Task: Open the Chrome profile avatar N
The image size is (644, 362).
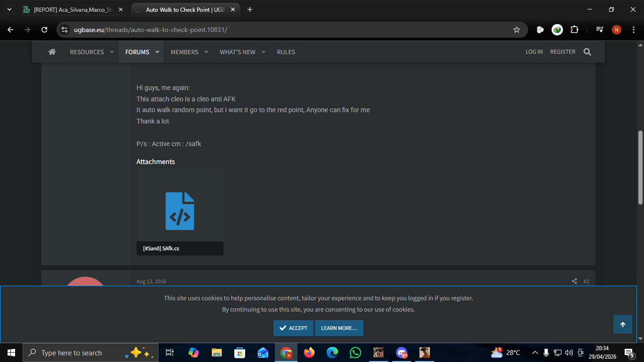Action: [617, 30]
